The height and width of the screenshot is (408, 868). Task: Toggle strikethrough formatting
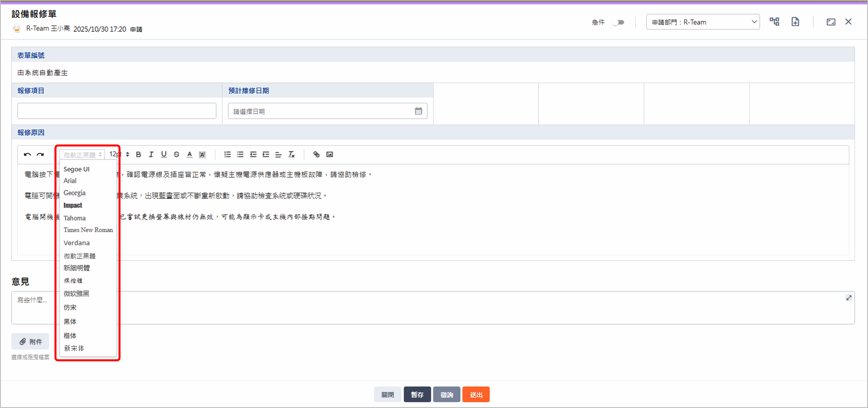click(177, 154)
